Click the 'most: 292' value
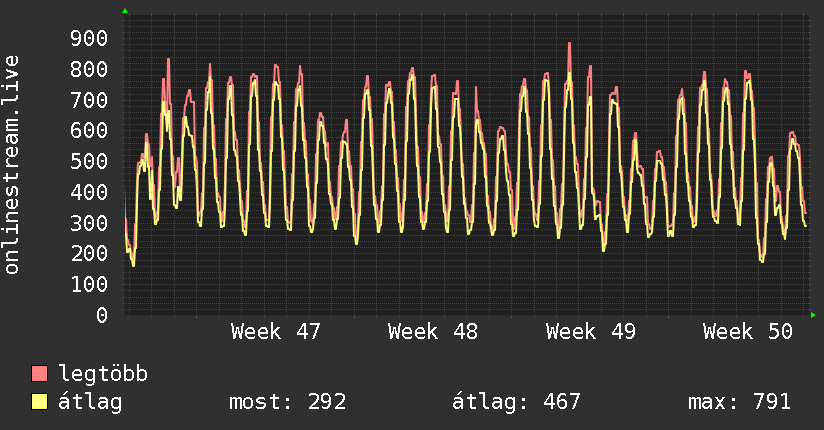Screen dimensions: 824x430 (287, 402)
